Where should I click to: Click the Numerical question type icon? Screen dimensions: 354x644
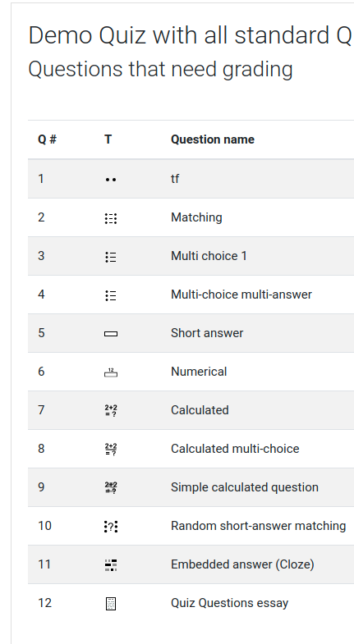click(x=111, y=372)
